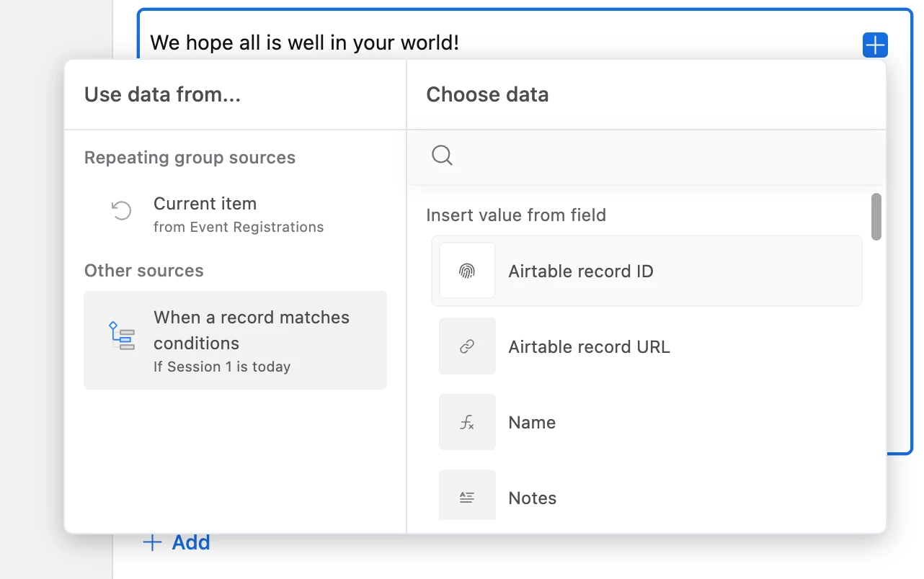
Task: Pick the Name field label
Action: coord(532,423)
